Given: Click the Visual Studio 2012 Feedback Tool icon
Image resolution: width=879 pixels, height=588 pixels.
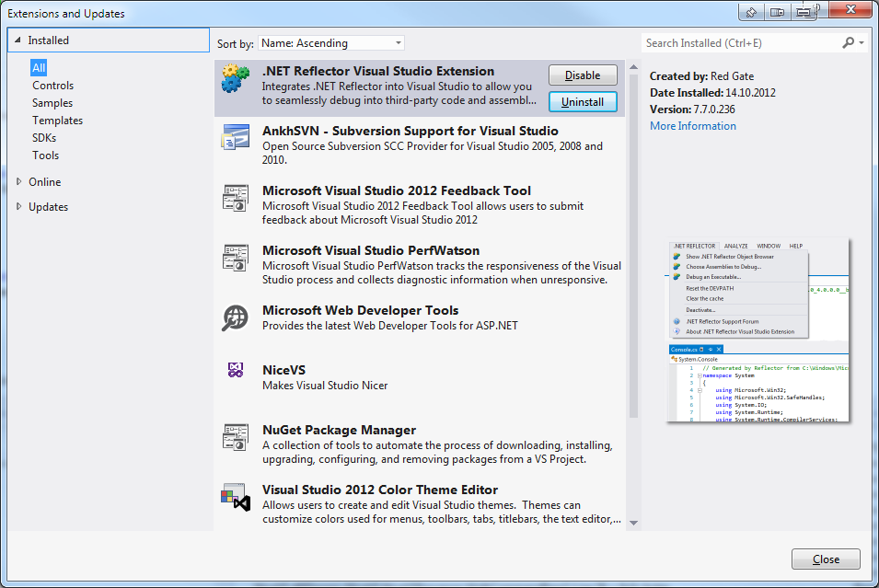Looking at the screenshot, I should point(236,199).
